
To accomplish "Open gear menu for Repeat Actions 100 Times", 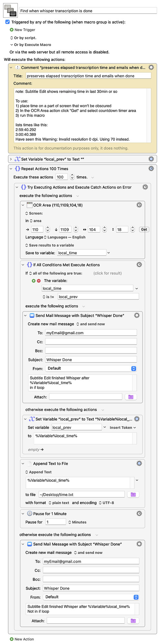I will point(151,168).
